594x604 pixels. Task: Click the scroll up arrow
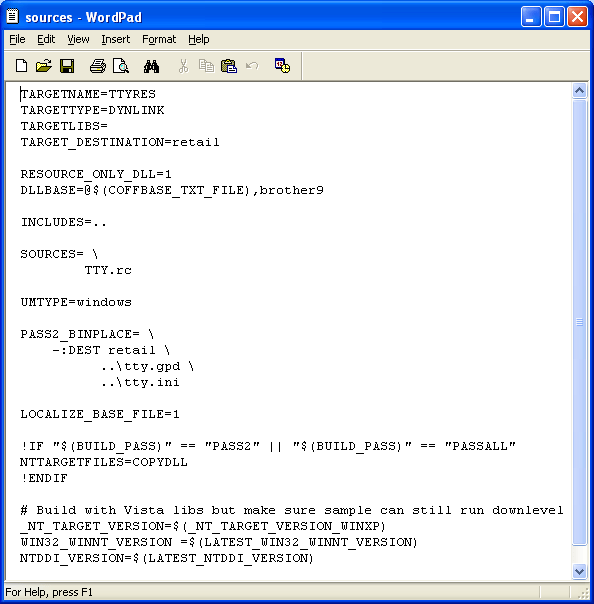point(579,91)
